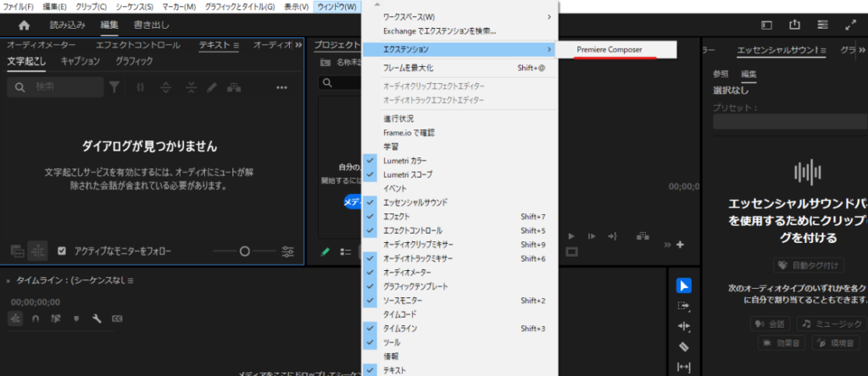Click the Home icon in the header
This screenshot has height=376, width=868.
pyautogui.click(x=24, y=26)
